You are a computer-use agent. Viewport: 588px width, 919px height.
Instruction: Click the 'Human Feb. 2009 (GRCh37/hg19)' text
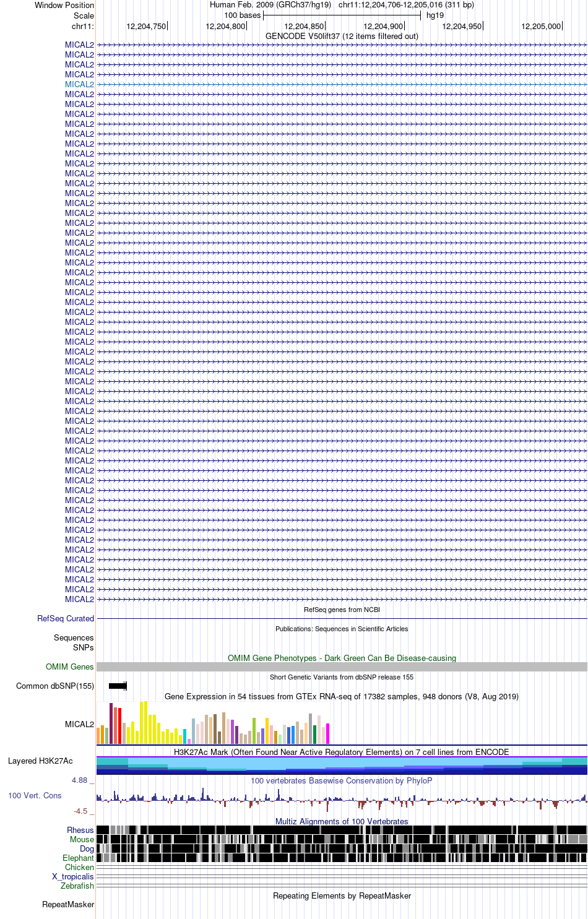pos(270,4)
